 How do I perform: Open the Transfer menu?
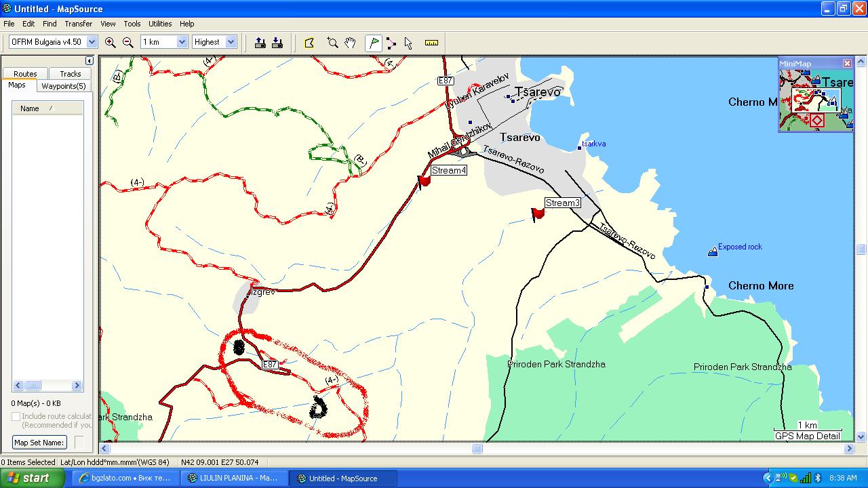coord(79,24)
